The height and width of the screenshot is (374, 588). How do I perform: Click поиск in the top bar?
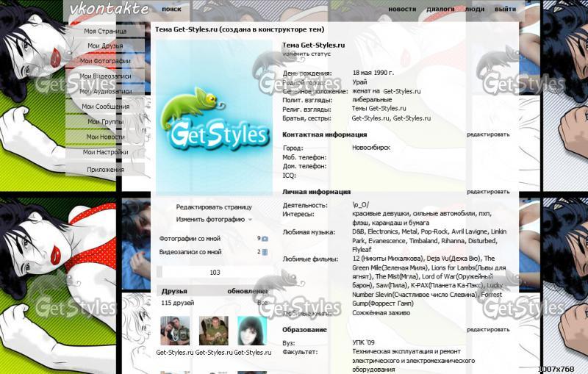click(x=171, y=10)
